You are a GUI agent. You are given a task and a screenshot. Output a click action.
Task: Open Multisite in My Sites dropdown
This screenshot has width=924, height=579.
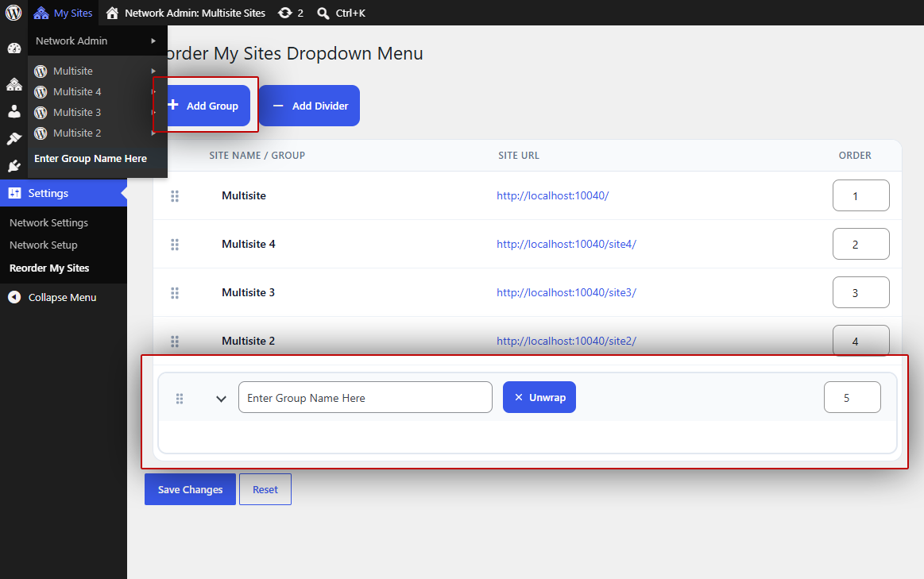(96, 71)
